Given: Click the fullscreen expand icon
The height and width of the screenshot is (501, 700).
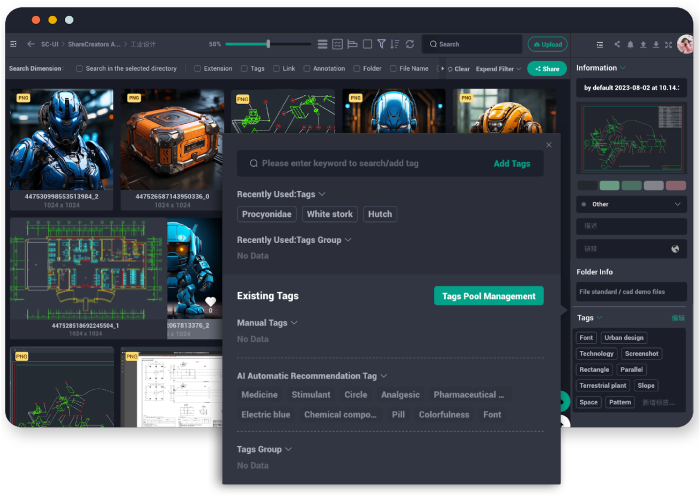Looking at the screenshot, I should click(669, 44).
